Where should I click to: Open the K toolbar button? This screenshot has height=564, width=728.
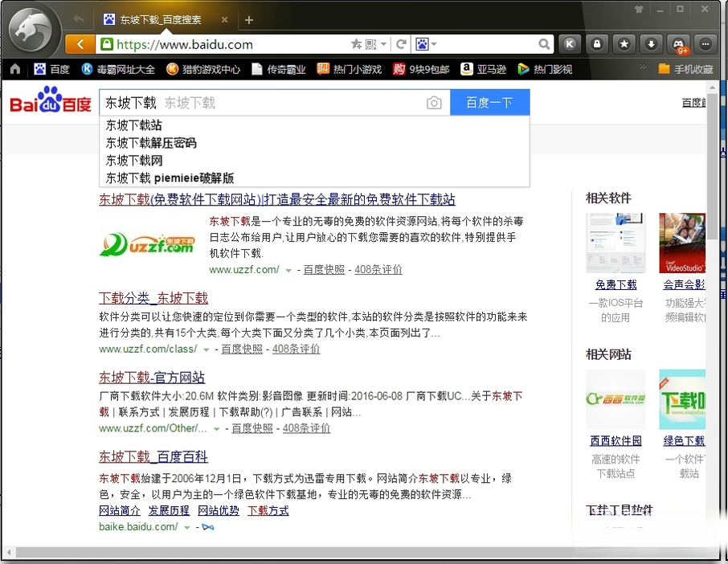tap(570, 44)
